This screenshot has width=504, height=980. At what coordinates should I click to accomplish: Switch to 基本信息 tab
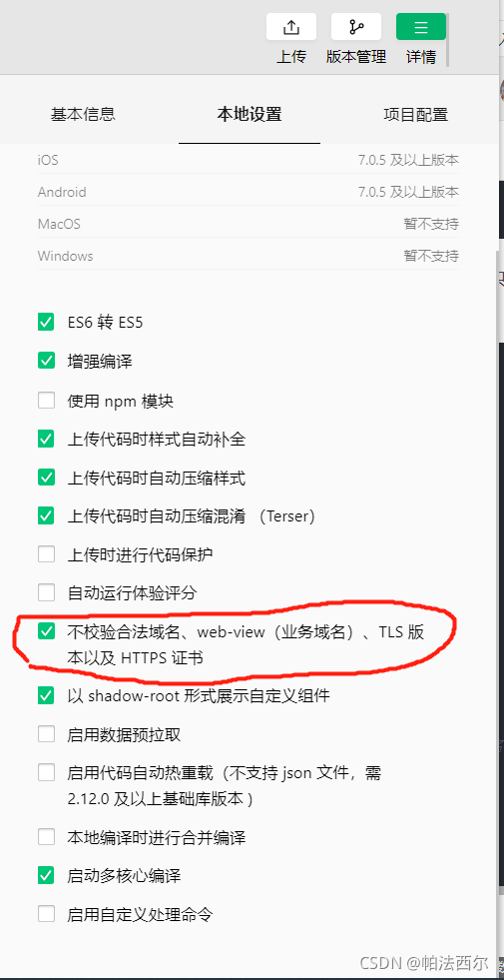pyautogui.click(x=83, y=114)
